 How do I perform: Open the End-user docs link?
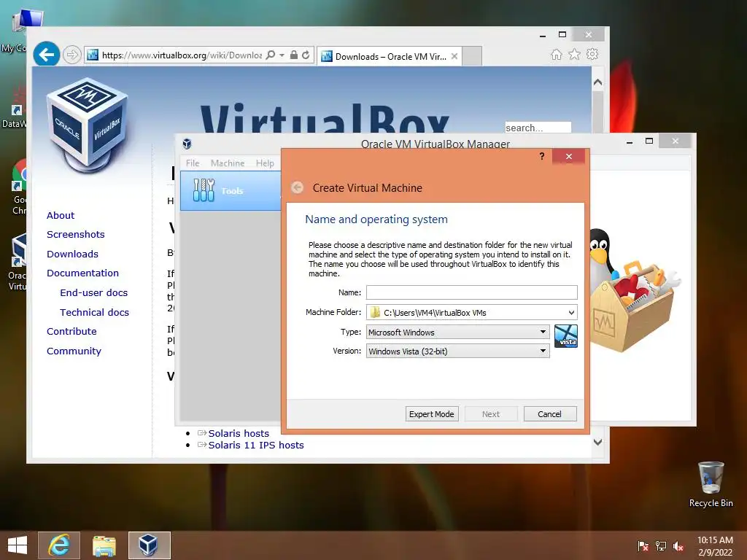(x=94, y=292)
